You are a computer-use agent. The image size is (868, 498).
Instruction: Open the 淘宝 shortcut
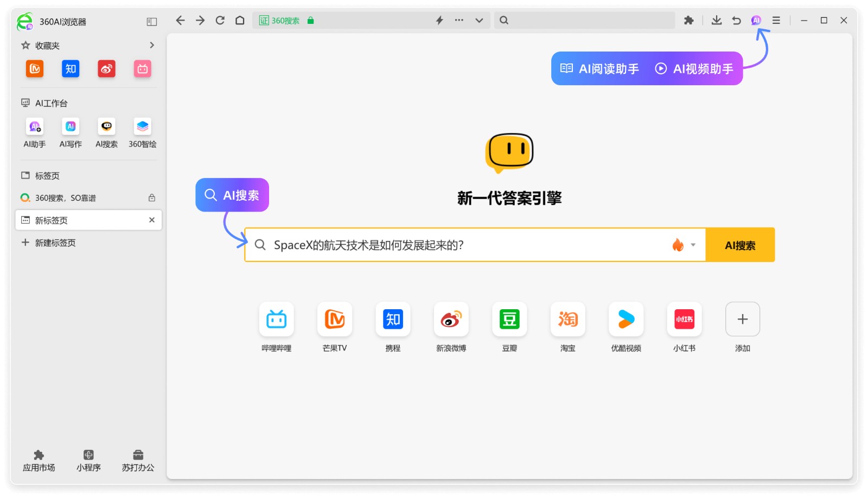[567, 319]
